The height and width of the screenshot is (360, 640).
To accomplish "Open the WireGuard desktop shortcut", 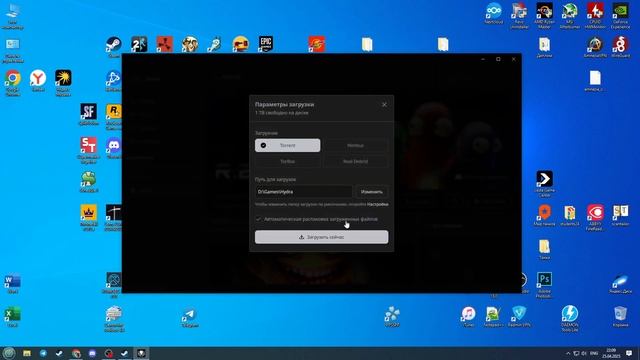I will click(x=620, y=47).
